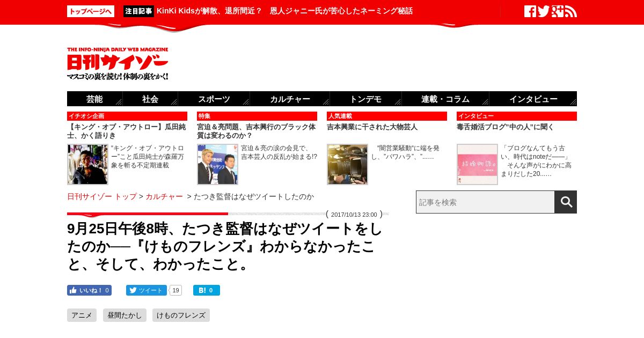Open the インタビュー menu tab

[533, 99]
